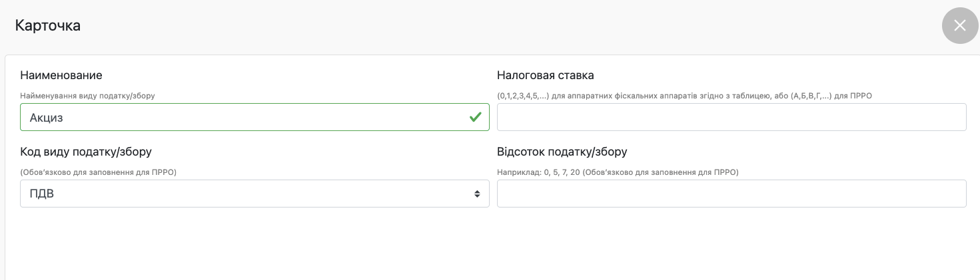
Task: Click hint about апаратних фіскальних апаратів
Action: (684, 96)
